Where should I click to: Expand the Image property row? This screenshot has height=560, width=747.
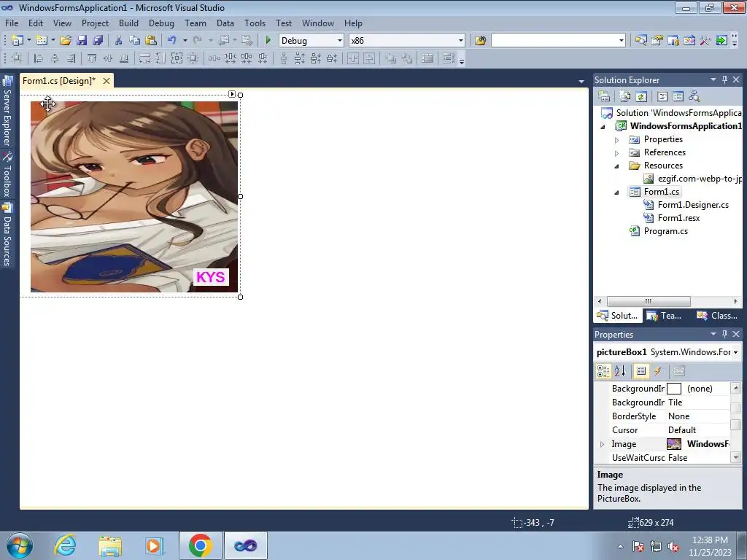pyautogui.click(x=602, y=444)
